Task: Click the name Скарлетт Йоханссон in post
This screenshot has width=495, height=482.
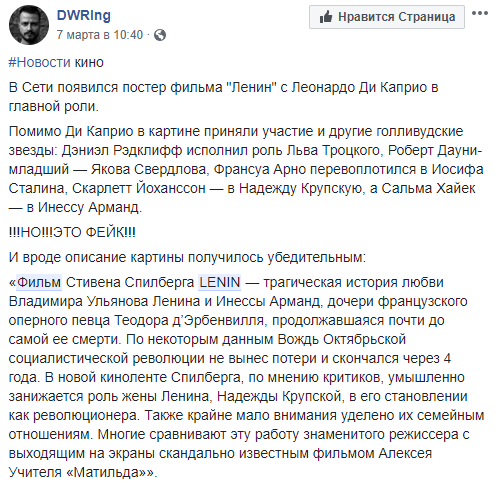Action: click(139, 188)
